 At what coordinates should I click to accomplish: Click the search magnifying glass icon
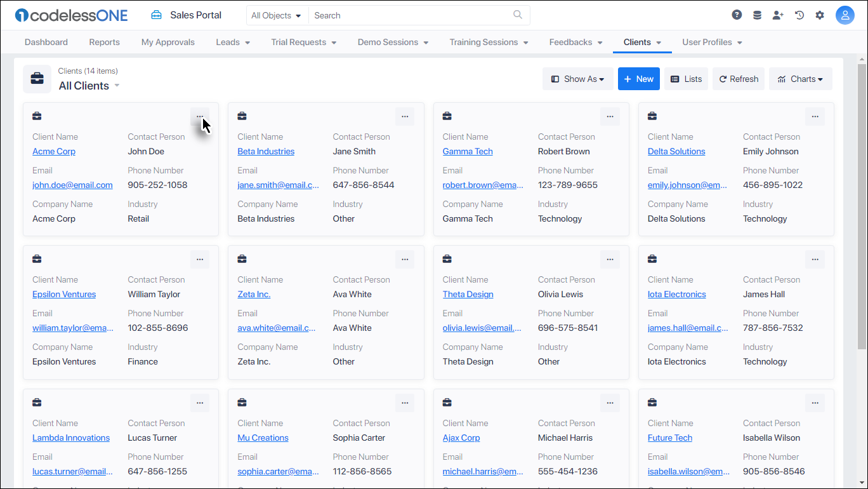click(517, 15)
